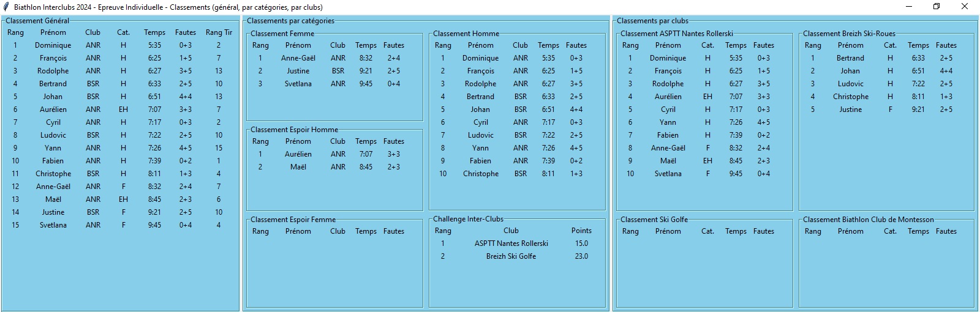The width and height of the screenshot is (980, 312).
Task: Select Christophe in the Classement Homme table
Action: tap(481, 174)
